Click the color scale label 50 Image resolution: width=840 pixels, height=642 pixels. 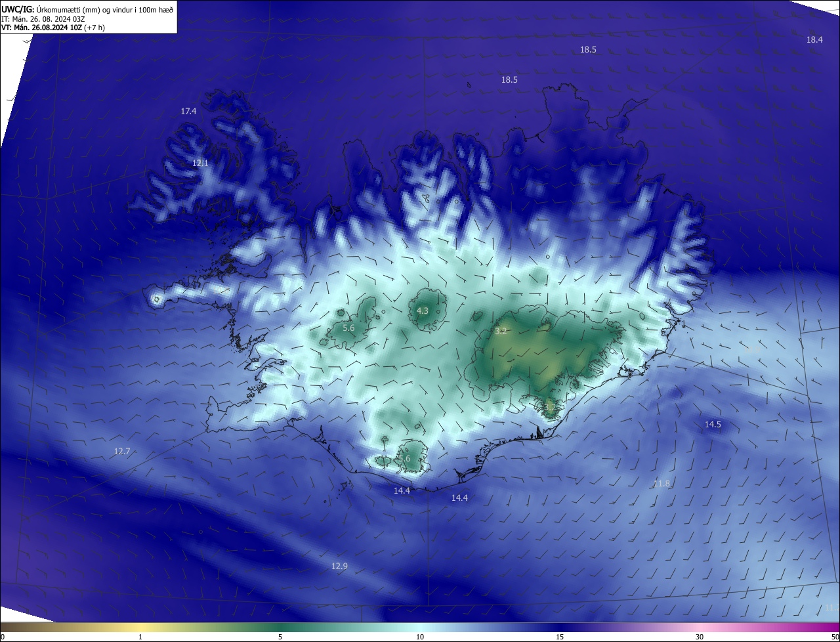point(835,637)
